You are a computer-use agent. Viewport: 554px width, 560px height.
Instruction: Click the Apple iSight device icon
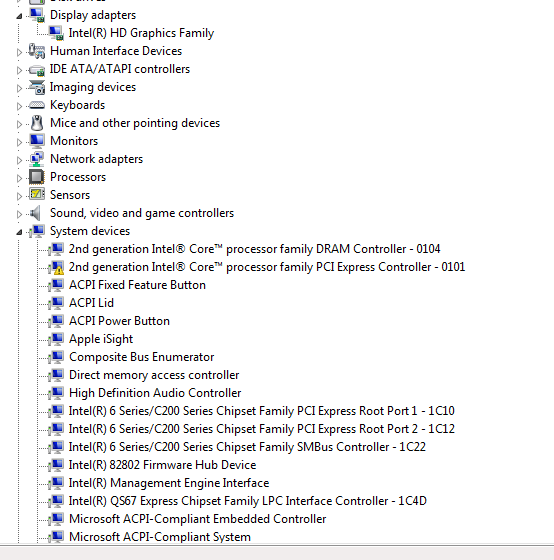pos(56,339)
